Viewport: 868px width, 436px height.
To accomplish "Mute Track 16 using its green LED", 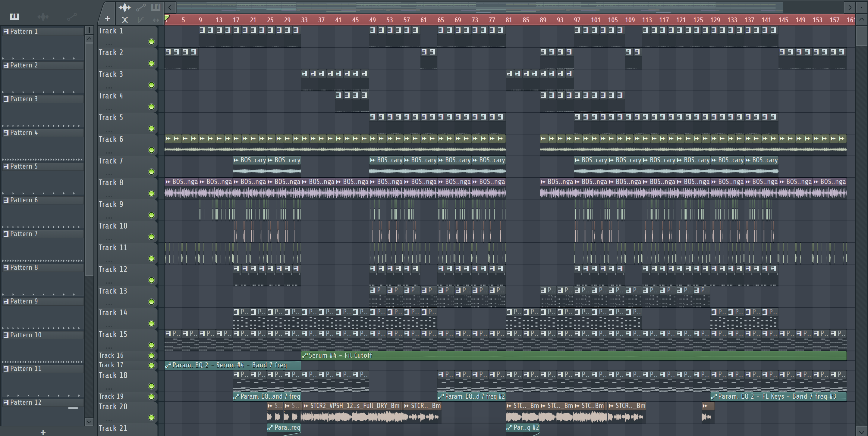I will (x=151, y=356).
